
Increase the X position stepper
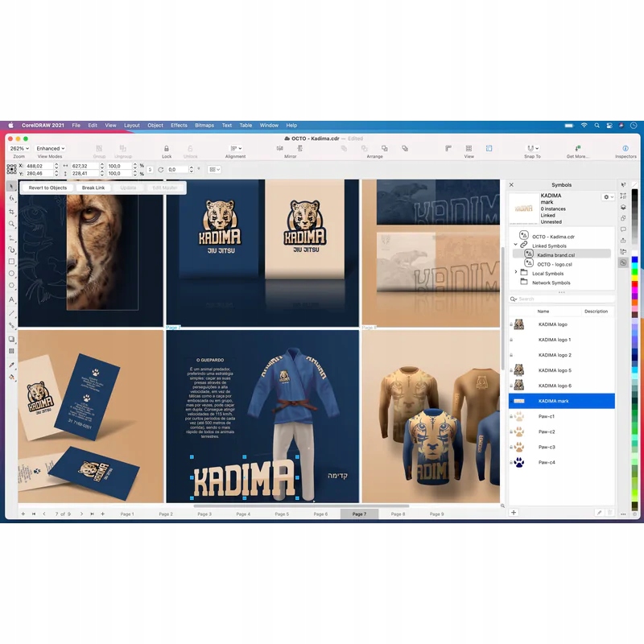click(x=56, y=164)
